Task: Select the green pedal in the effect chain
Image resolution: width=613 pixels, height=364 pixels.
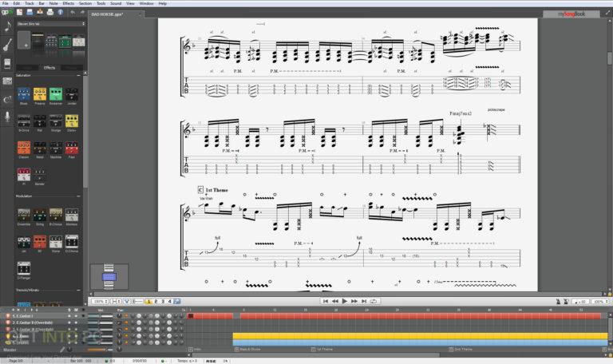Action: (x=65, y=41)
